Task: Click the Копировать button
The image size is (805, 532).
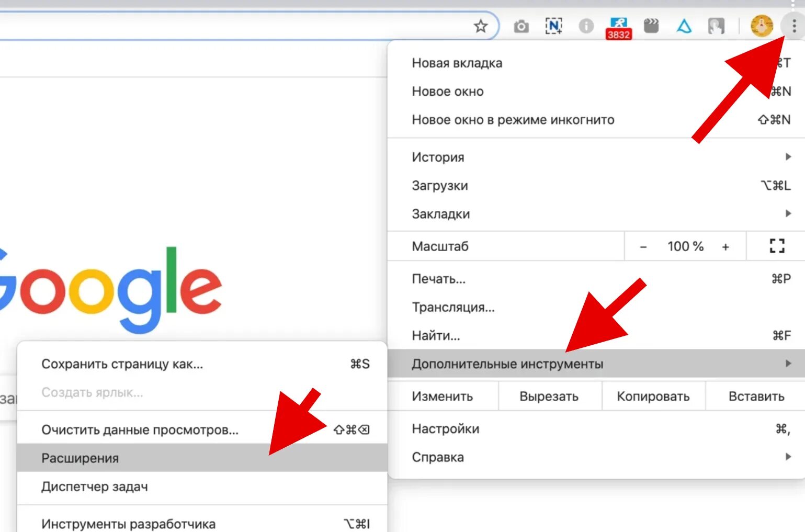Action: coord(653,397)
